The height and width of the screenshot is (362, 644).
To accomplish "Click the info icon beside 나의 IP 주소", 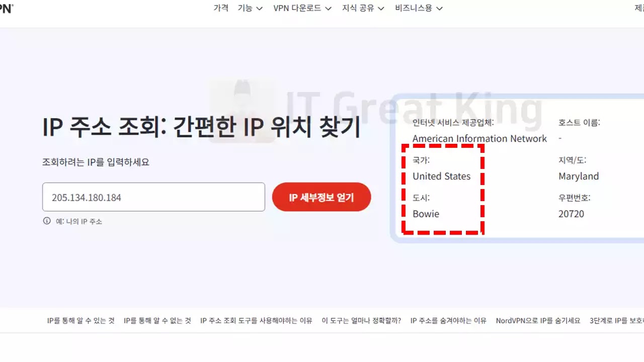I will tap(47, 221).
